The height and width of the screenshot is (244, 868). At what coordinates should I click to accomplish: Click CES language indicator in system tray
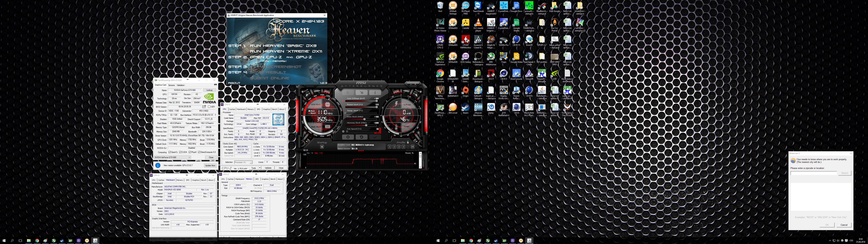click(852, 240)
